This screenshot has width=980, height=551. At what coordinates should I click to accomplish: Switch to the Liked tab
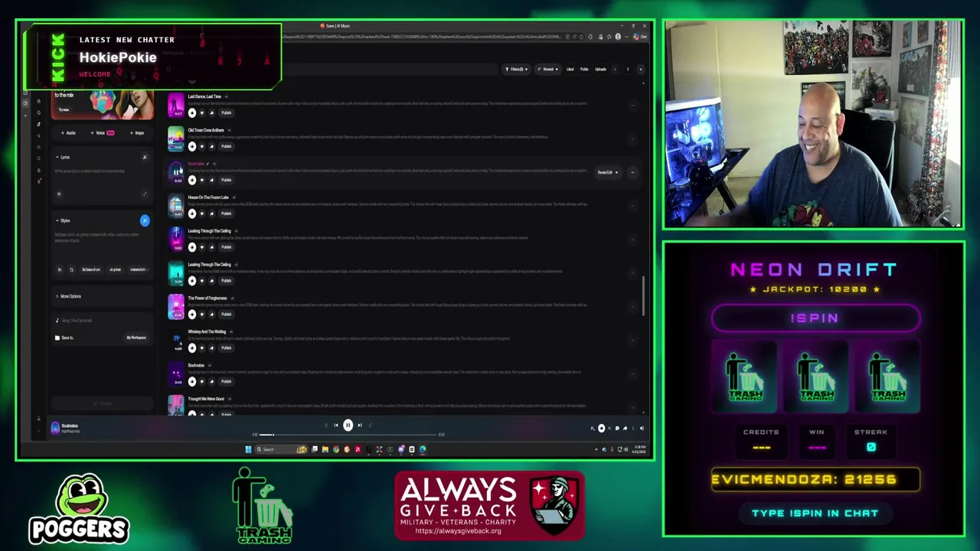(570, 69)
